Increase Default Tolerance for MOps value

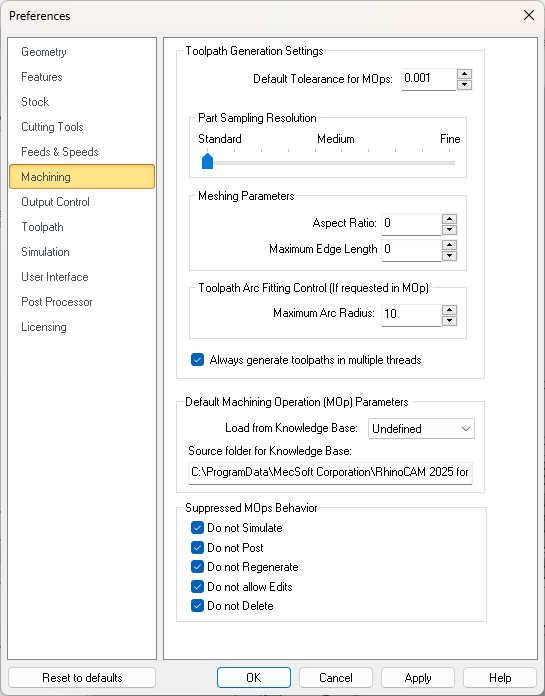464,74
